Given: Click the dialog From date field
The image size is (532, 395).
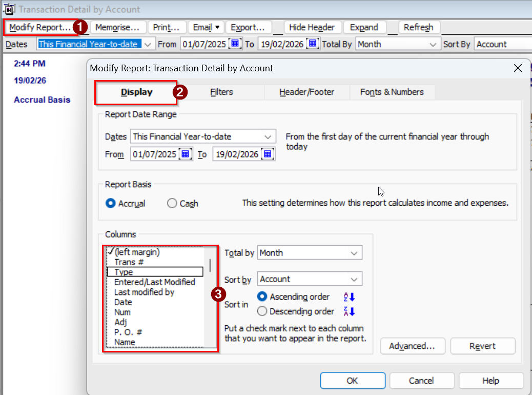Looking at the screenshot, I should click(x=155, y=154).
